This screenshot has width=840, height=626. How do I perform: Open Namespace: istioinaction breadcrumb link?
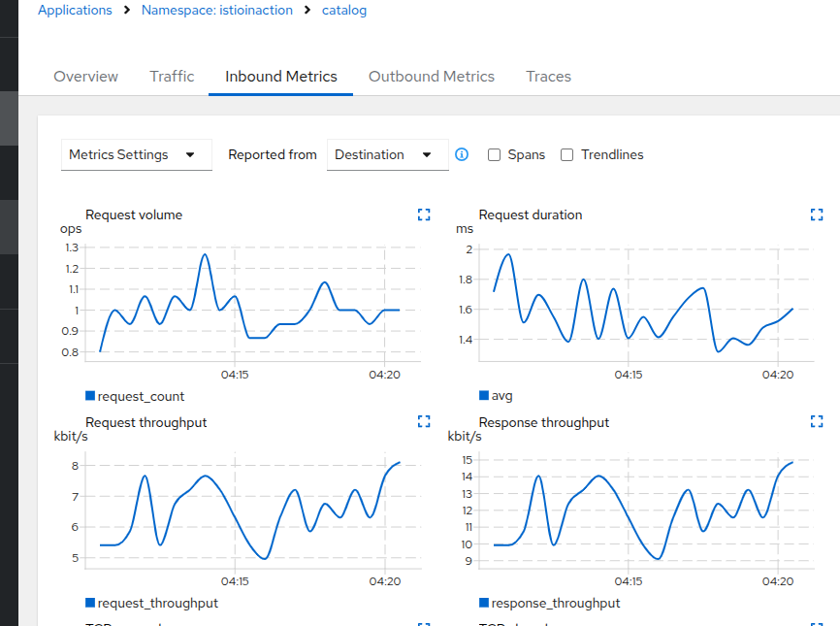click(217, 10)
